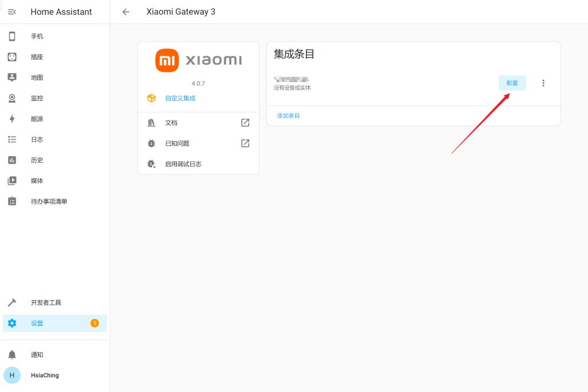Open external link icon next to 文档
588x392 pixels.
(x=245, y=123)
